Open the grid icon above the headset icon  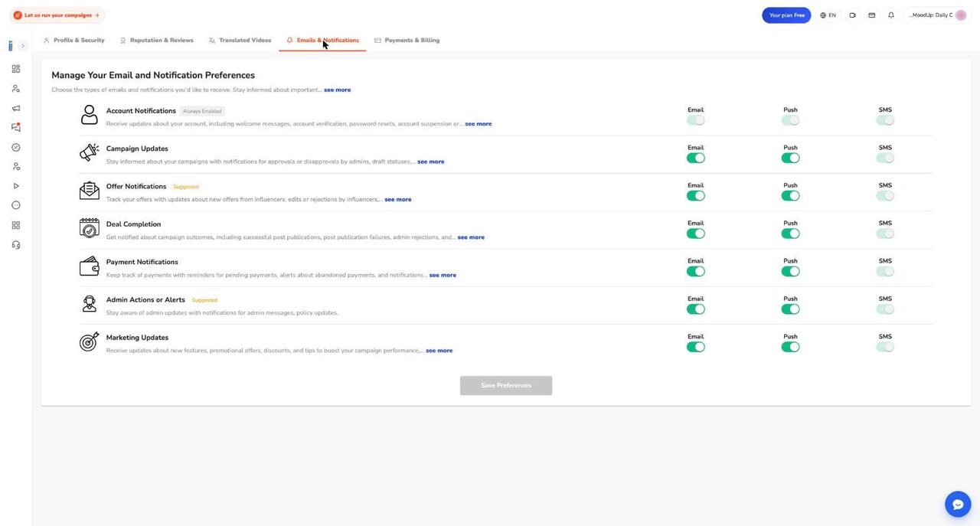click(x=16, y=225)
